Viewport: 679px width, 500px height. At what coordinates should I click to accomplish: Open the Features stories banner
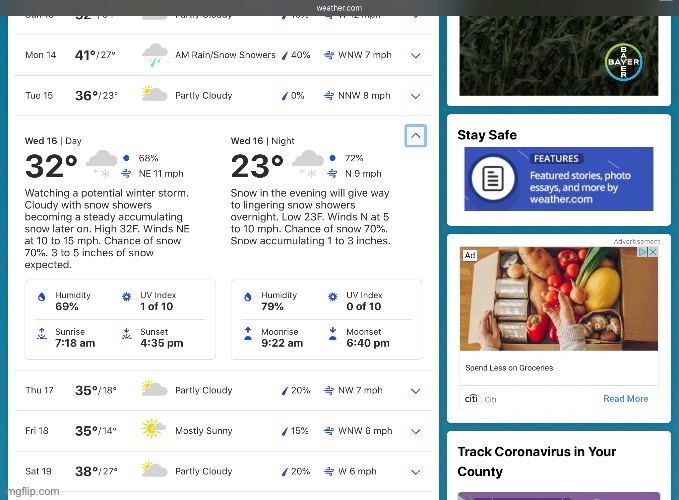[x=559, y=179]
